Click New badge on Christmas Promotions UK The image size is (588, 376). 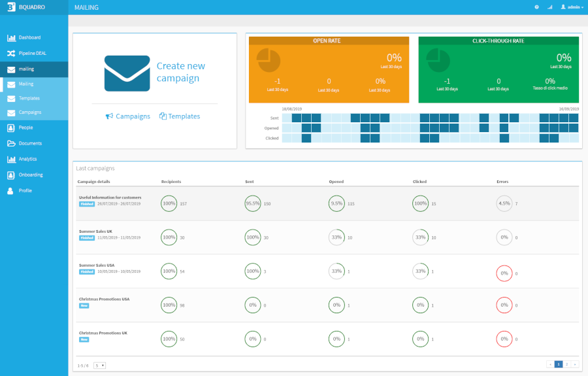pyautogui.click(x=84, y=339)
